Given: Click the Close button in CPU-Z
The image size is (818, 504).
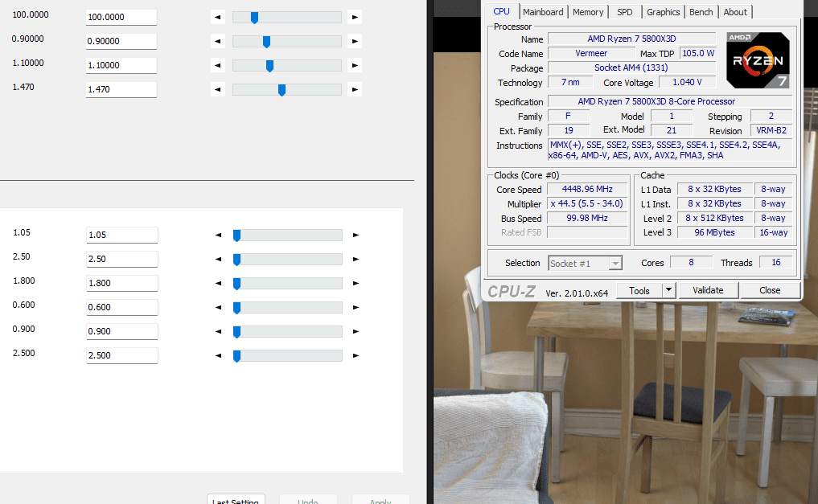Looking at the screenshot, I should tap(770, 290).
